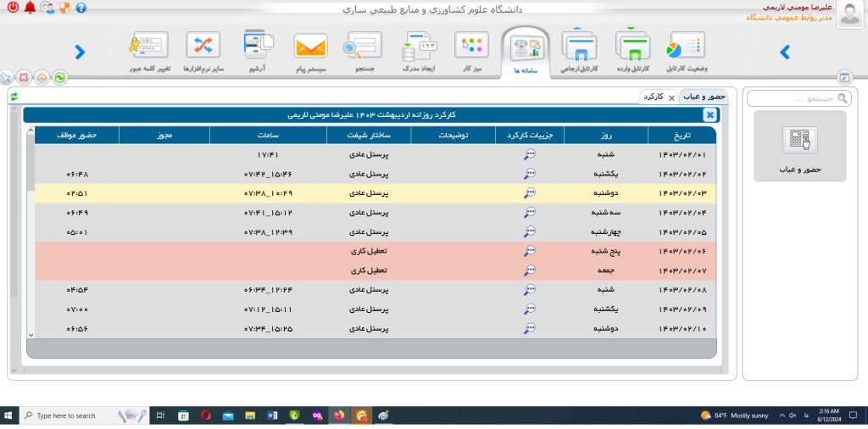View work details for date ۱۴۰۳/۰۲/۰۳
The image size is (868, 429).
(530, 193)
